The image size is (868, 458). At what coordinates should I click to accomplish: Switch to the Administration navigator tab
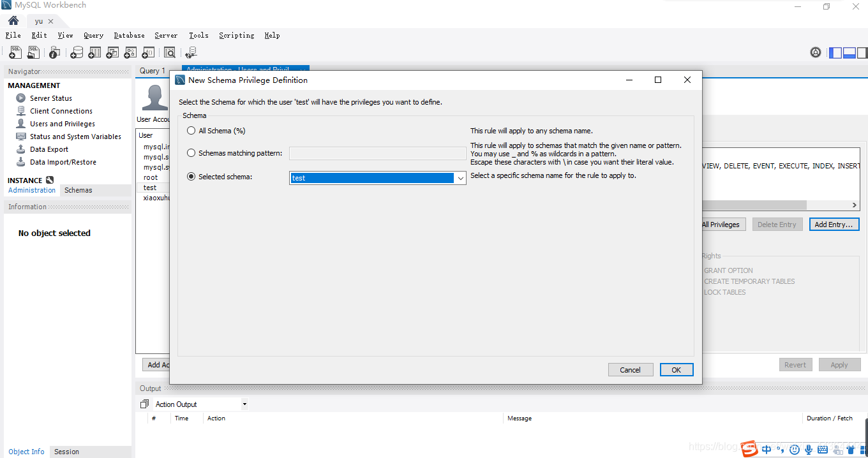[32, 190]
